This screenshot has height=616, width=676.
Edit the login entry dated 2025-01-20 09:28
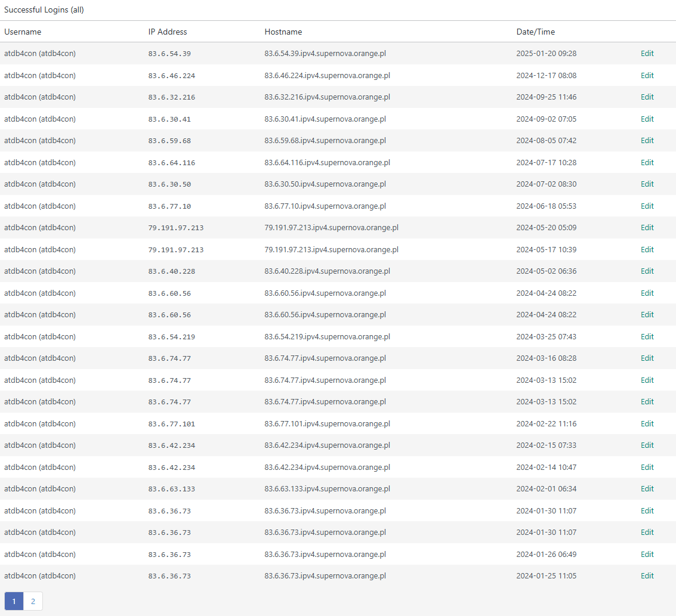click(647, 54)
